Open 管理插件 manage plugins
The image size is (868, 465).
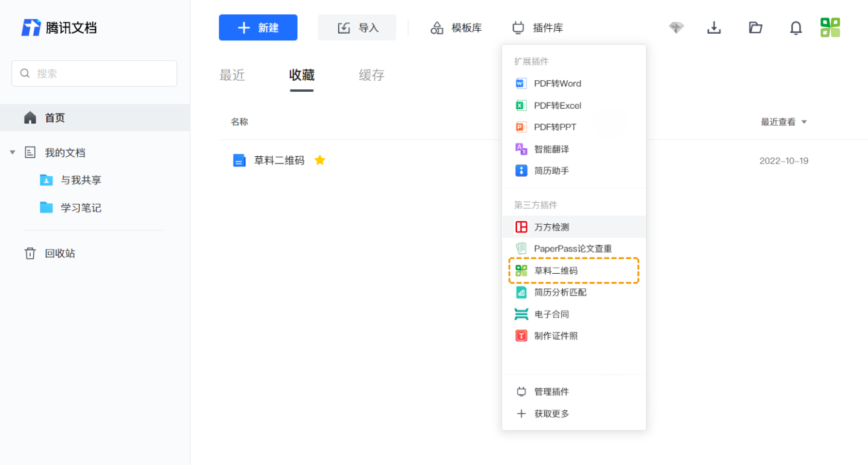(574, 392)
